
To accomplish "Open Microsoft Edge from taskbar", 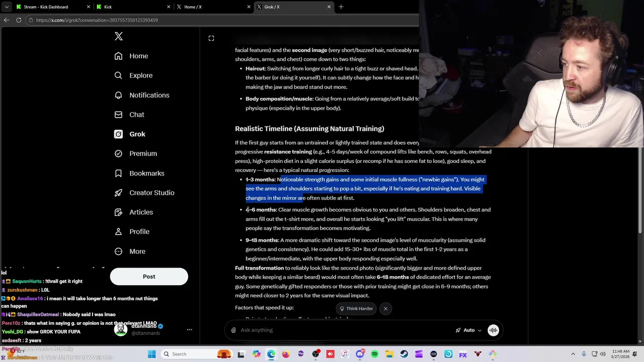I will point(271,354).
